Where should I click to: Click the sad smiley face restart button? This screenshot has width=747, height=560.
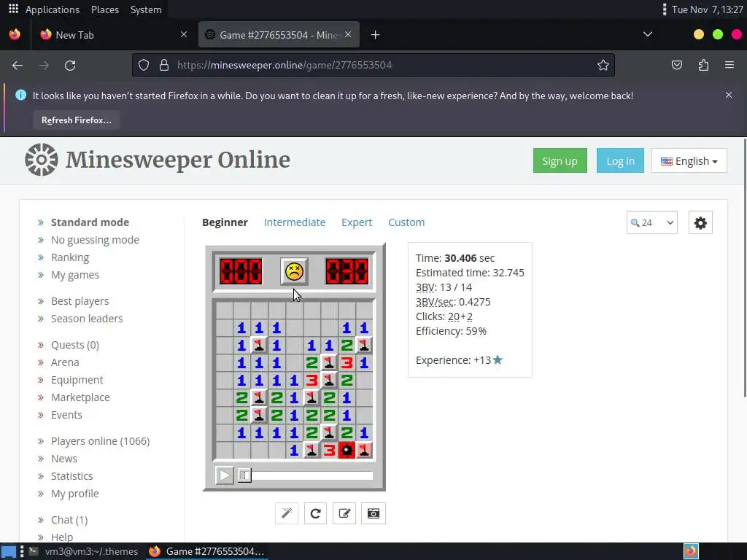coord(294,271)
